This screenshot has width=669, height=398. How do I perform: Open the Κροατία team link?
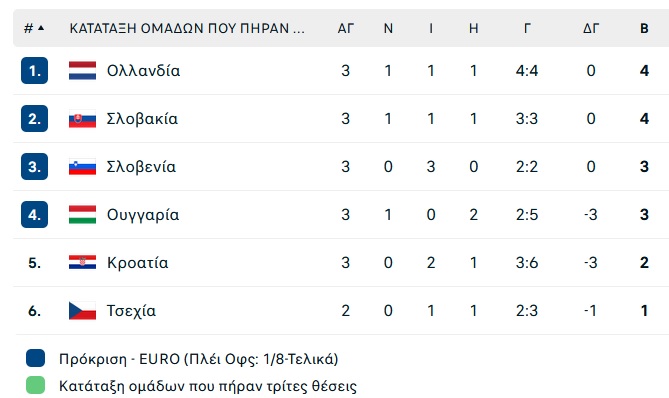[137, 263]
